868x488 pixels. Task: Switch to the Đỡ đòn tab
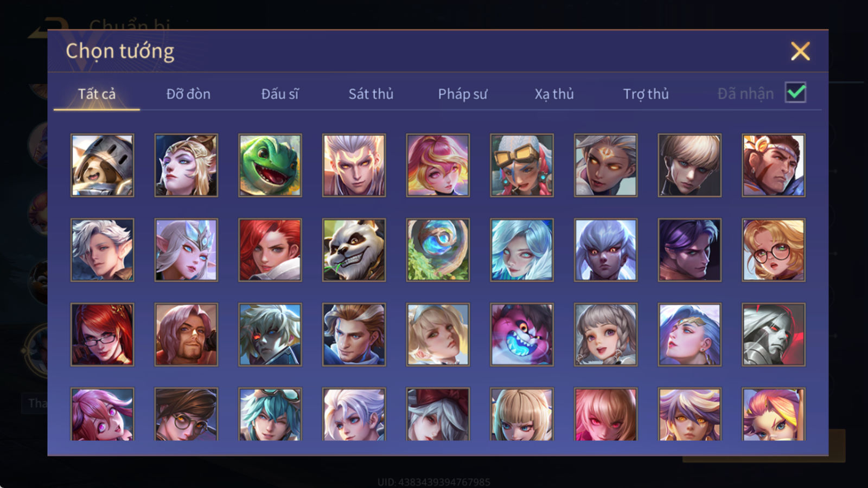tap(188, 94)
